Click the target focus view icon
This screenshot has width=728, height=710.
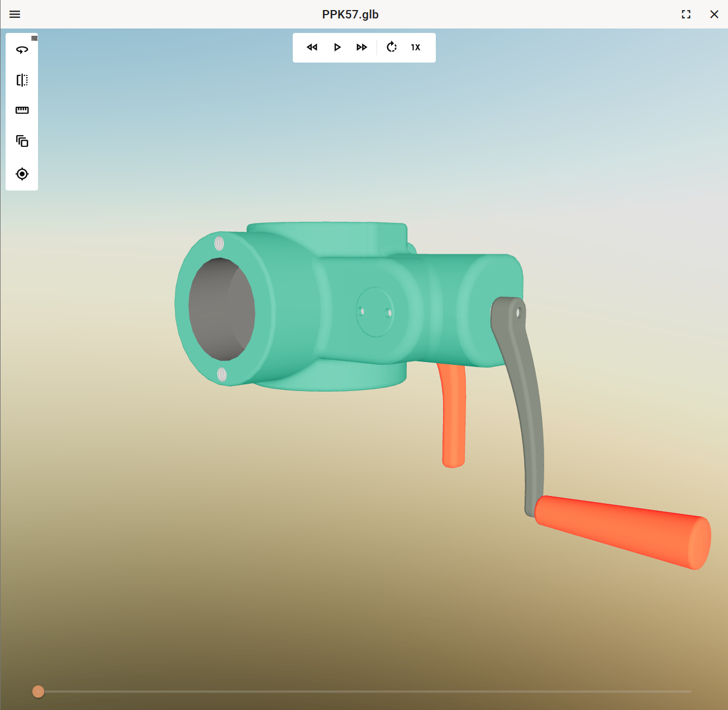[22, 174]
